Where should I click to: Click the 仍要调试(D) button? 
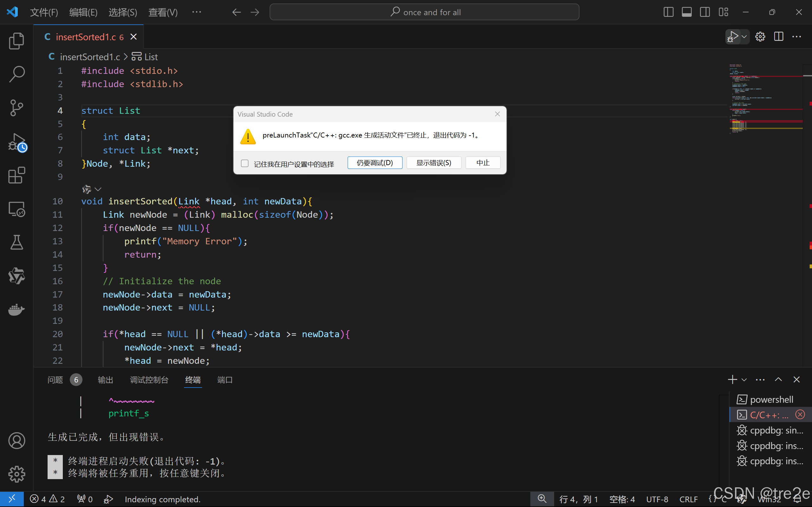[375, 163]
